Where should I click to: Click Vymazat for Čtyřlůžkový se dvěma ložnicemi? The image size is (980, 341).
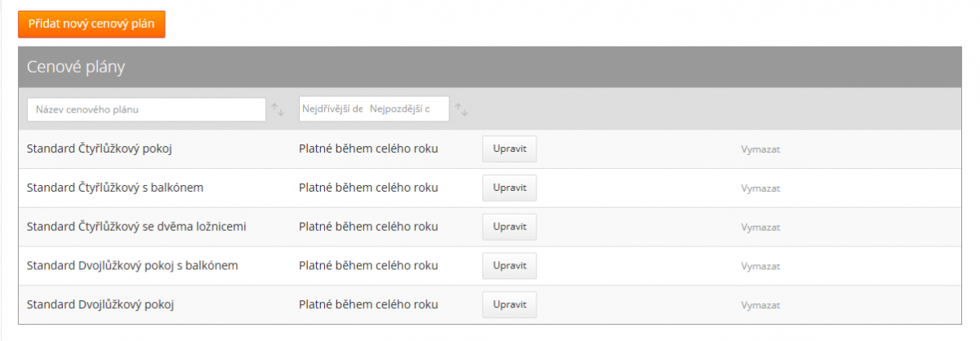click(760, 228)
